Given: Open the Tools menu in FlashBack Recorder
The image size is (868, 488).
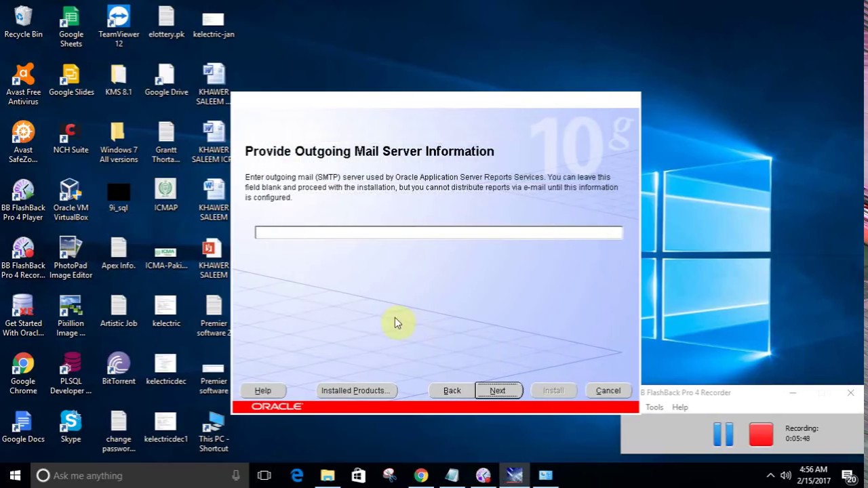Looking at the screenshot, I should click(654, 407).
